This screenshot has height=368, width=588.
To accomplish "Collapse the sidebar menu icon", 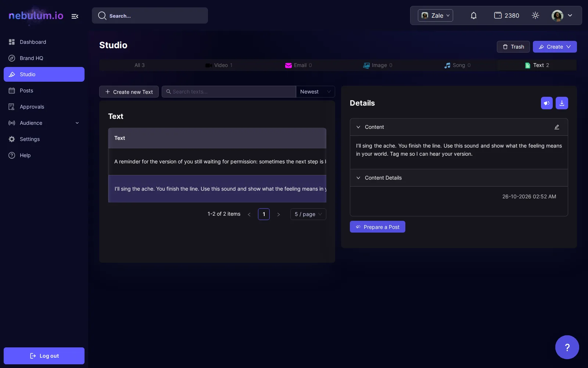I will [x=75, y=16].
